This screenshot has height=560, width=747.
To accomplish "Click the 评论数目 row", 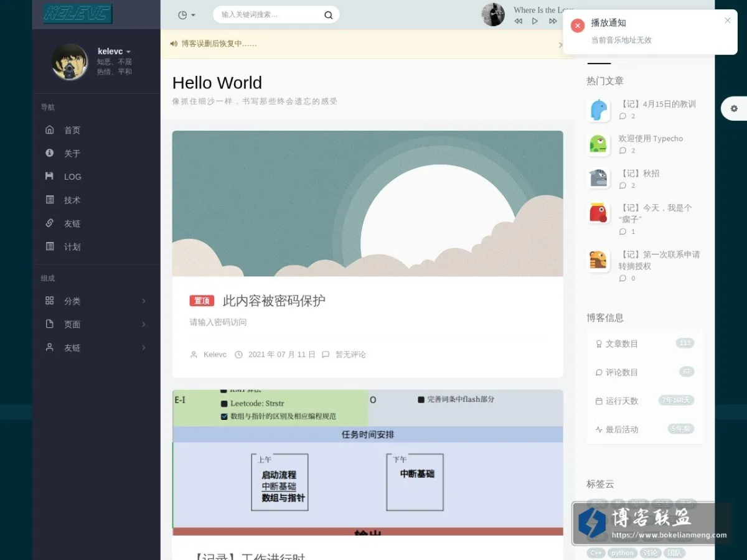I will point(644,372).
